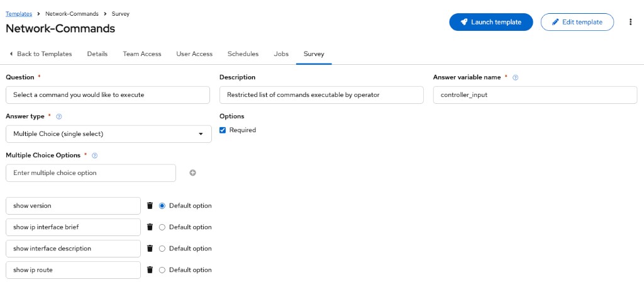This screenshot has width=644, height=294.
Task: Focus the Answer variable name field
Action: point(535,95)
